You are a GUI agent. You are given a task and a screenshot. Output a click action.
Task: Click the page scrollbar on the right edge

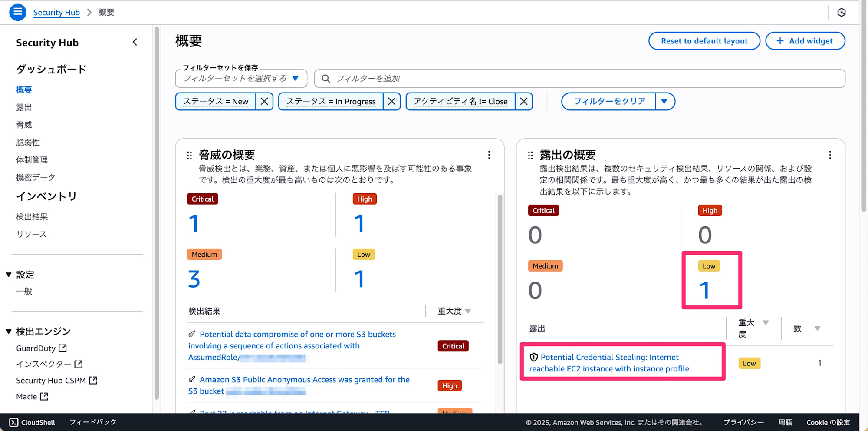(864, 106)
